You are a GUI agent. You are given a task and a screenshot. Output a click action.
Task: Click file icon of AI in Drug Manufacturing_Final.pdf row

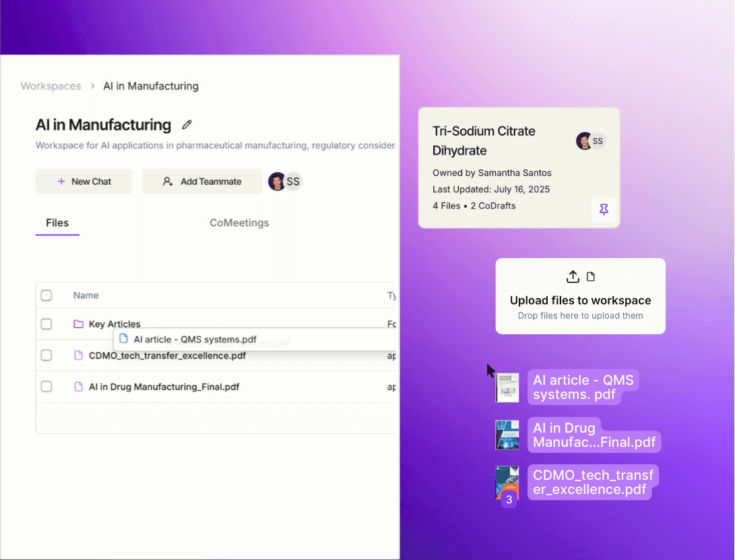coord(78,386)
